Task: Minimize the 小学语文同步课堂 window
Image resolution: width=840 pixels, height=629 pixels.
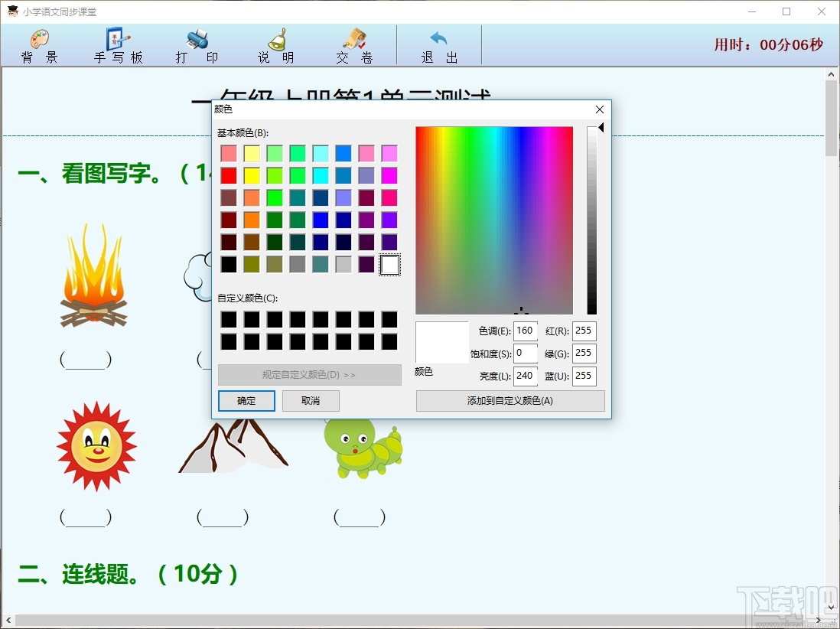Action: coord(752,11)
